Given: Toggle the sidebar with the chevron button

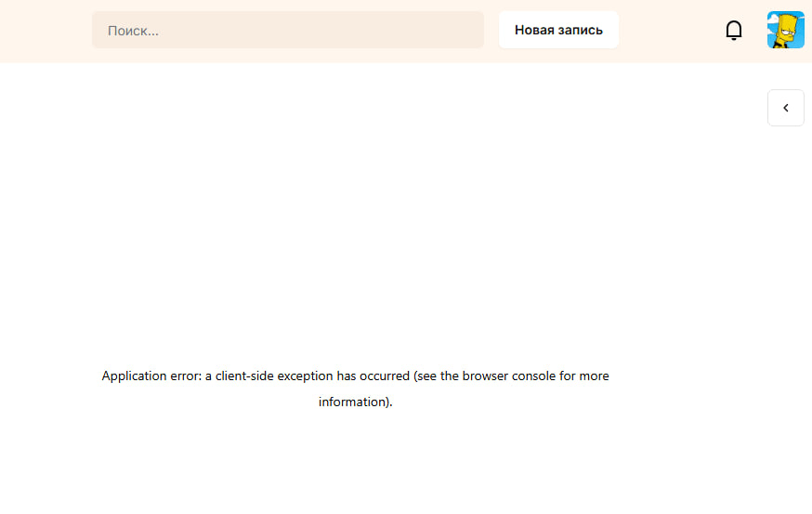Looking at the screenshot, I should (786, 108).
